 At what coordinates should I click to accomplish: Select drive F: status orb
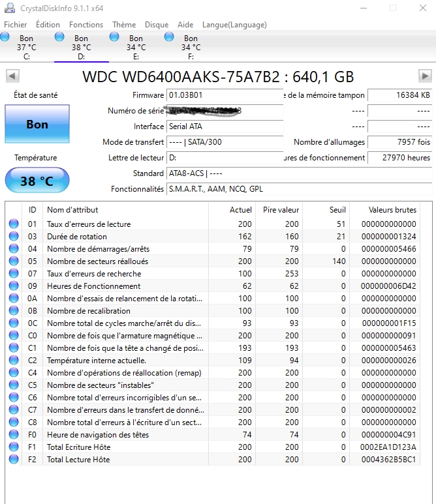click(x=170, y=37)
